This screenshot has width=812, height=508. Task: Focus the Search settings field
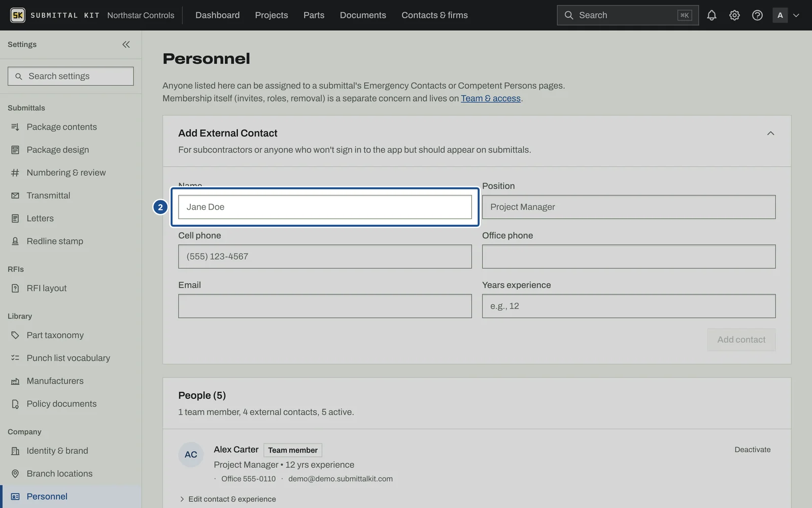pyautogui.click(x=71, y=76)
